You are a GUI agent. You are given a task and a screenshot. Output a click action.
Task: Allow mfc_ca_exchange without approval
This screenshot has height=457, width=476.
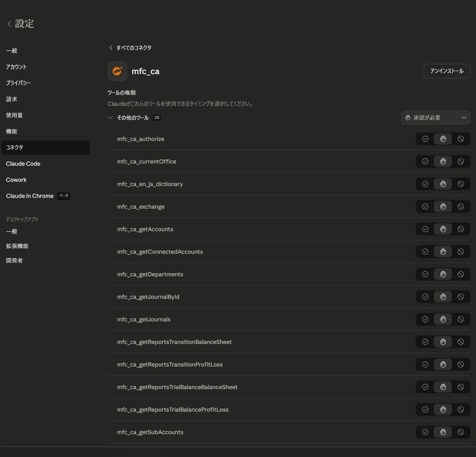[x=425, y=207]
